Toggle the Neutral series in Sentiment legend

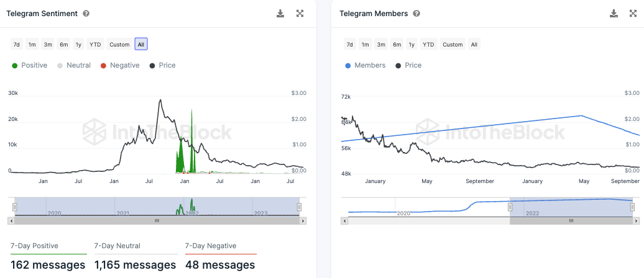point(74,65)
